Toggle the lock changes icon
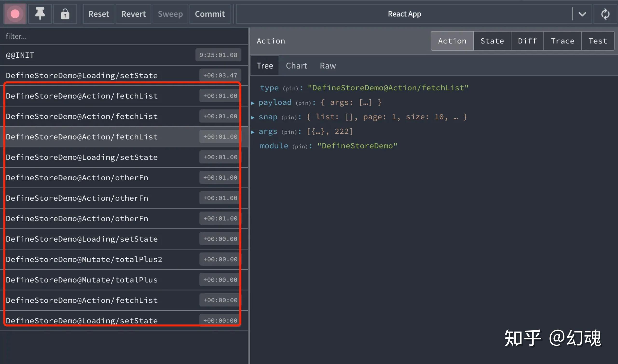Screen dimensions: 618x364 coord(65,14)
